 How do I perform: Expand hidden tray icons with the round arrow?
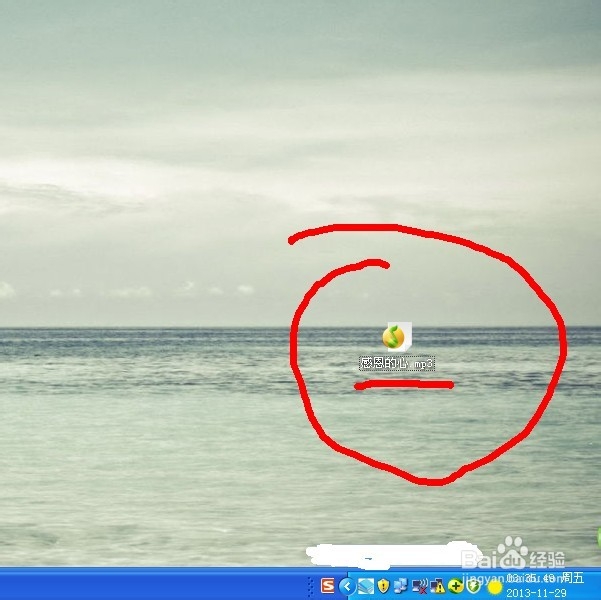click(x=347, y=586)
